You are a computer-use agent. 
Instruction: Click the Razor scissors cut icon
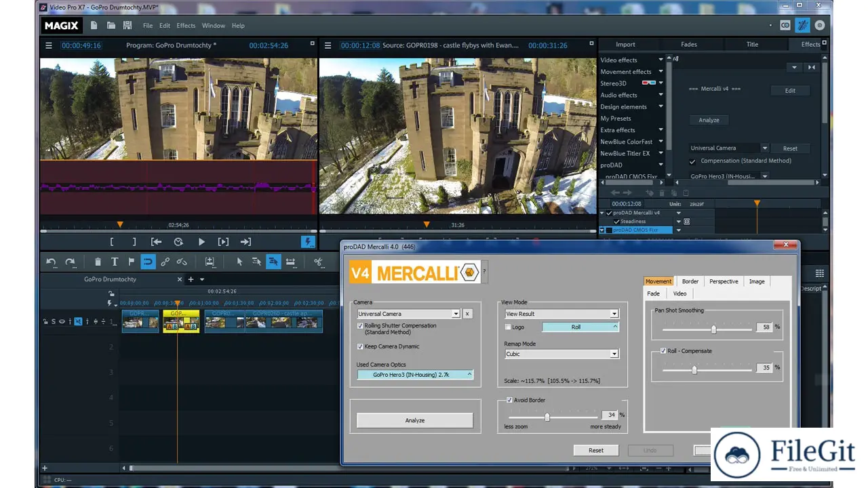point(318,262)
